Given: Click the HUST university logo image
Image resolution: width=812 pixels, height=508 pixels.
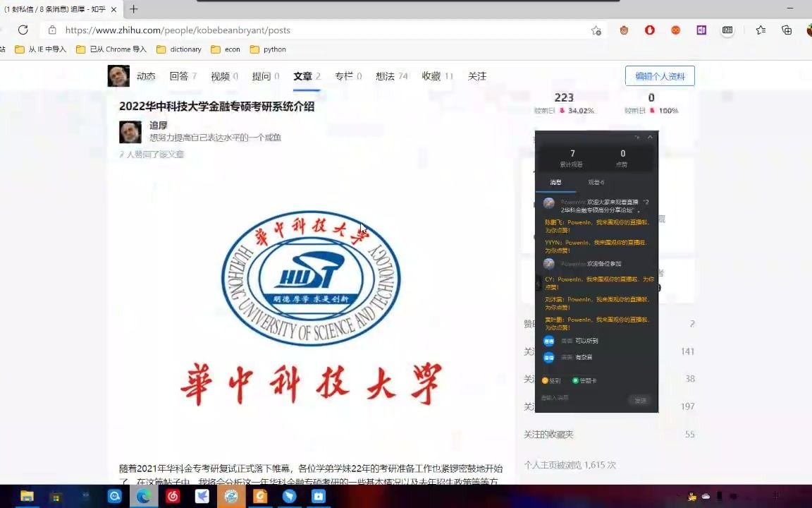Looking at the screenshot, I should pos(311,308).
